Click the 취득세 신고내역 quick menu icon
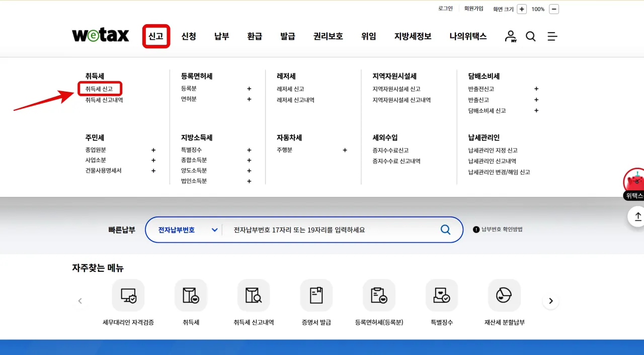644x355 pixels. pyautogui.click(x=254, y=296)
